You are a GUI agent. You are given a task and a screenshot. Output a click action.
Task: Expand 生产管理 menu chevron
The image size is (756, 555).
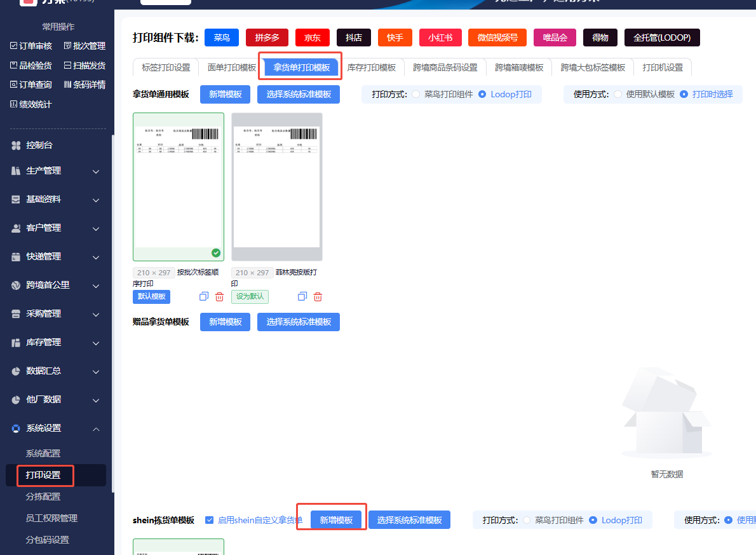96,171
